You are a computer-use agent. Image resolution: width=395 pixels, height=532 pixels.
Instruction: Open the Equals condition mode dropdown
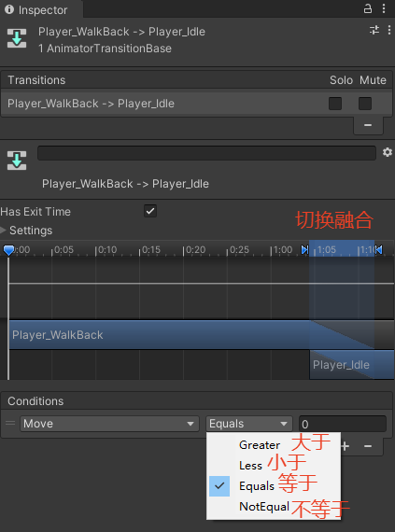[249, 424]
